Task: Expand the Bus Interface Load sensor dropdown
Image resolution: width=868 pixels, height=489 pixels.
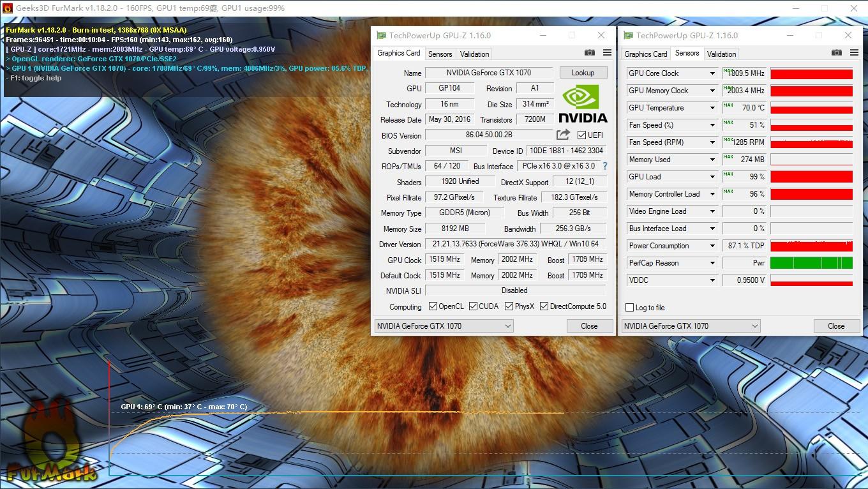Action: click(x=712, y=229)
